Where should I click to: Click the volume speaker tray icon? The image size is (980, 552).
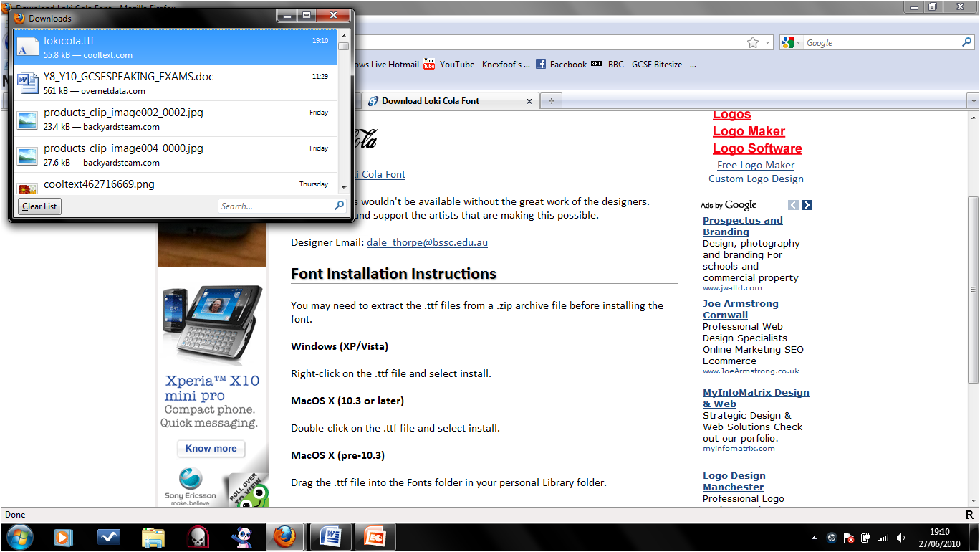(x=900, y=537)
